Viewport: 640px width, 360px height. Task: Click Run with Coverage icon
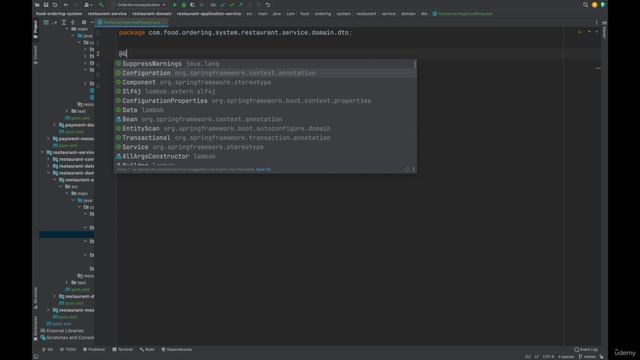point(193,5)
